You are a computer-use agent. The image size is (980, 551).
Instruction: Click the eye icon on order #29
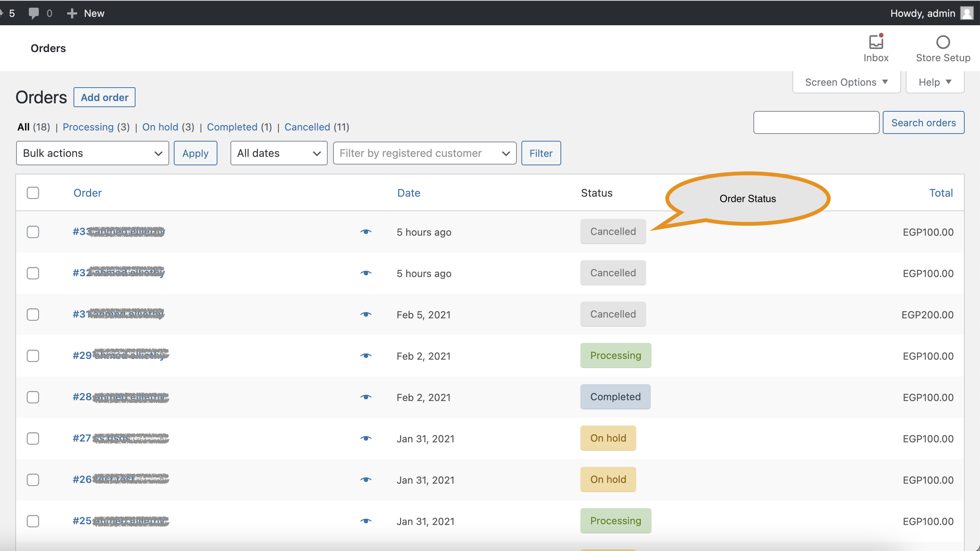click(x=366, y=355)
